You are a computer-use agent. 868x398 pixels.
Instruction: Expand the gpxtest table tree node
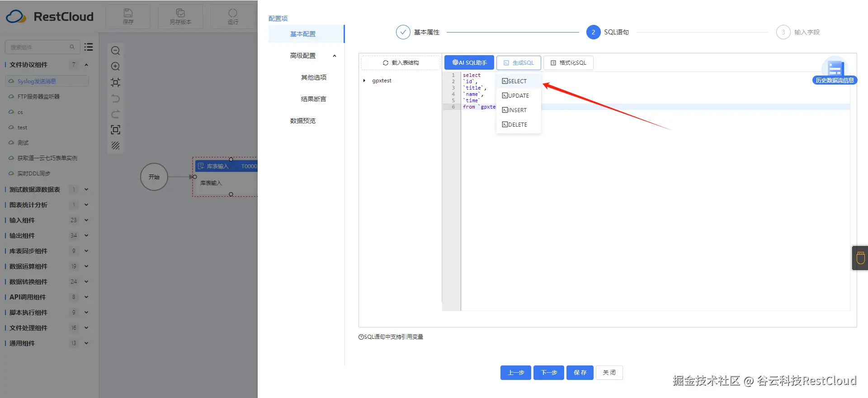[364, 81]
